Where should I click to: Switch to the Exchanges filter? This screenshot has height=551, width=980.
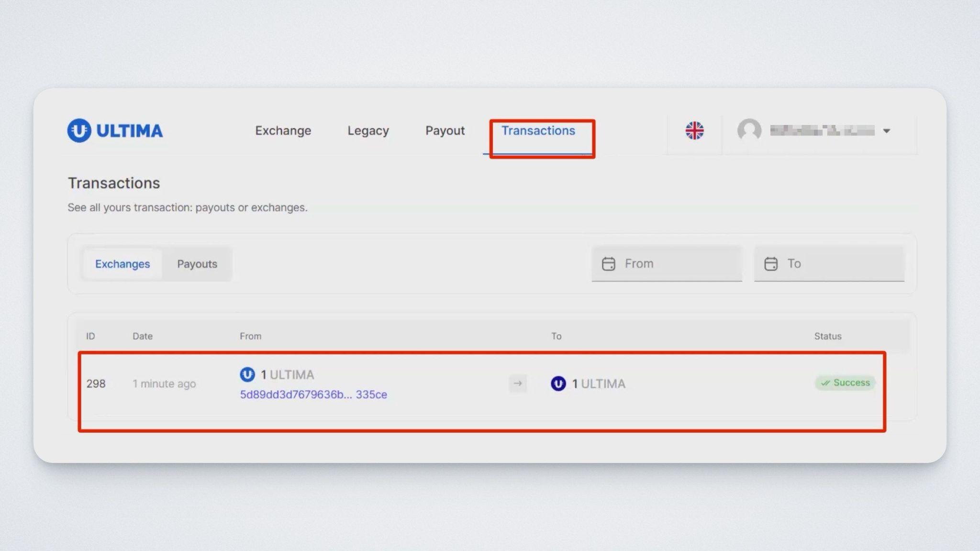[x=122, y=264]
